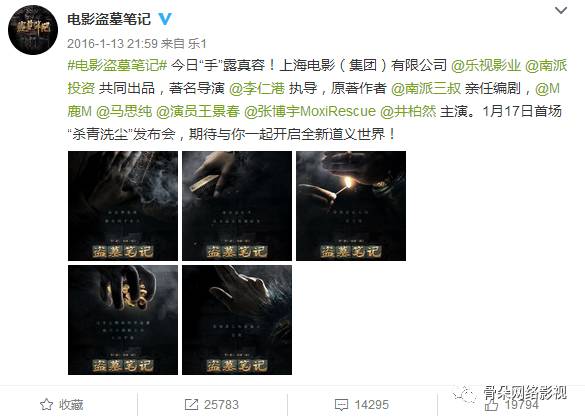Click the blue verified V badge
The height and width of the screenshot is (419, 585).
click(x=165, y=19)
